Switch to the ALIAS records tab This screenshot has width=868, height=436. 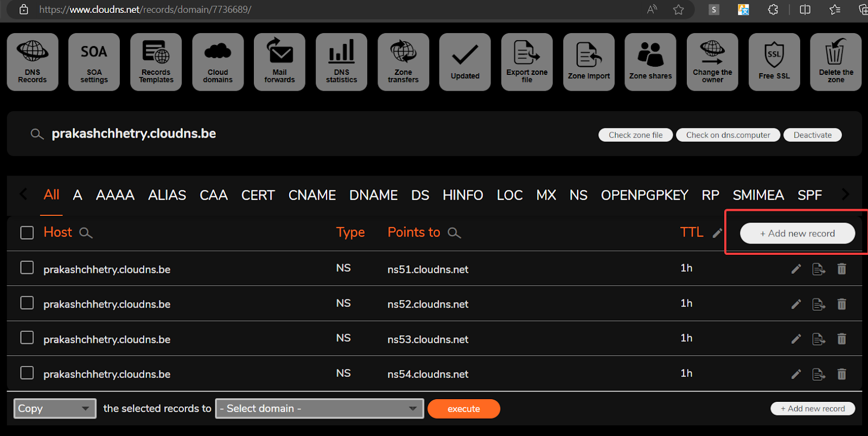pyautogui.click(x=167, y=195)
